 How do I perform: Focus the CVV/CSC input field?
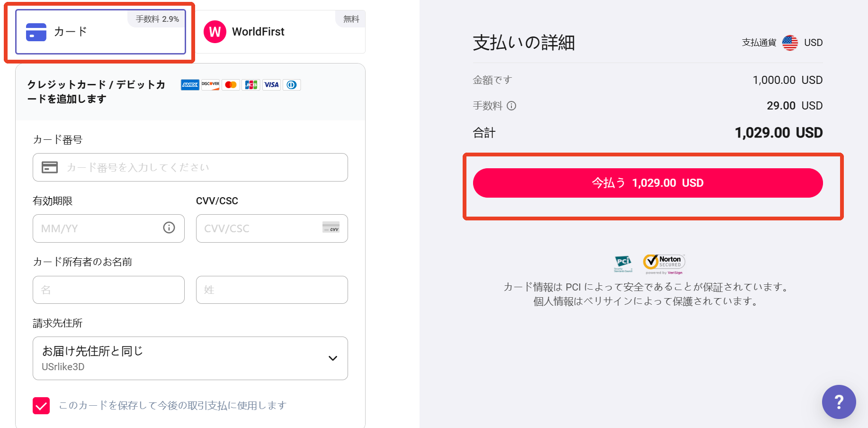(272, 228)
